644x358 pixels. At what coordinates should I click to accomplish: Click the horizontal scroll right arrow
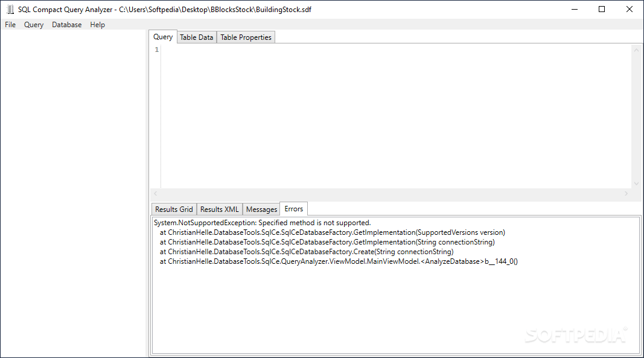tap(626, 193)
